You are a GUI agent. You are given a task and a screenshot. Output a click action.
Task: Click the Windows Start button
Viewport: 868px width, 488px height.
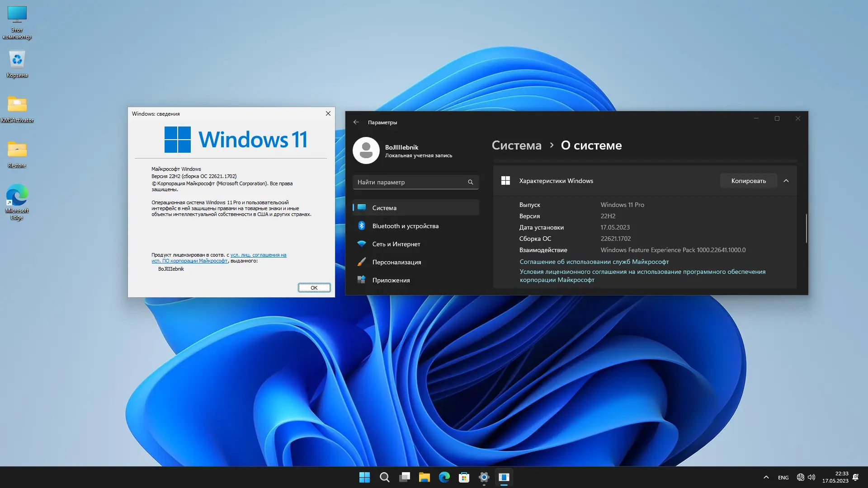364,477
